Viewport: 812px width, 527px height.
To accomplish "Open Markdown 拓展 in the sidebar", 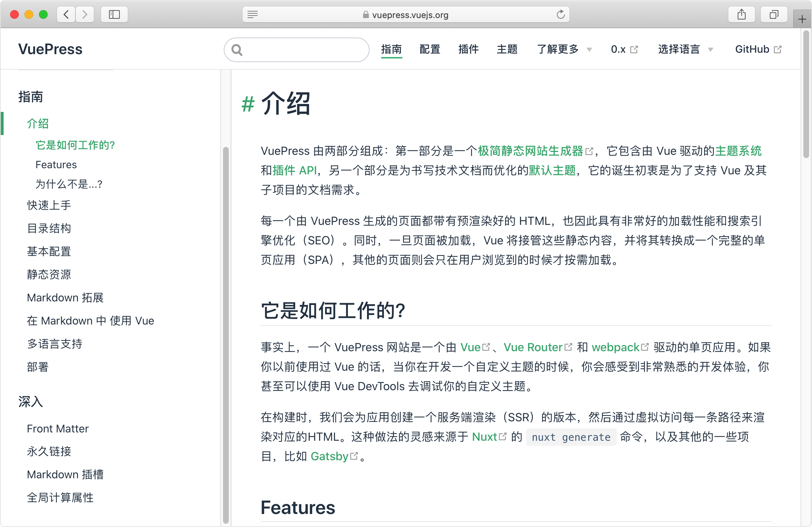I will click(x=65, y=298).
